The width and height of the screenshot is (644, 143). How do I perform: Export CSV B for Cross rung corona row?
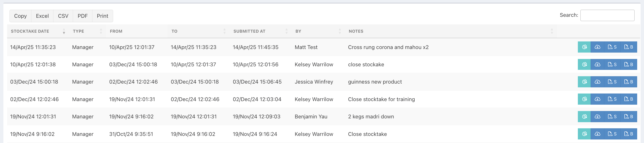629,47
